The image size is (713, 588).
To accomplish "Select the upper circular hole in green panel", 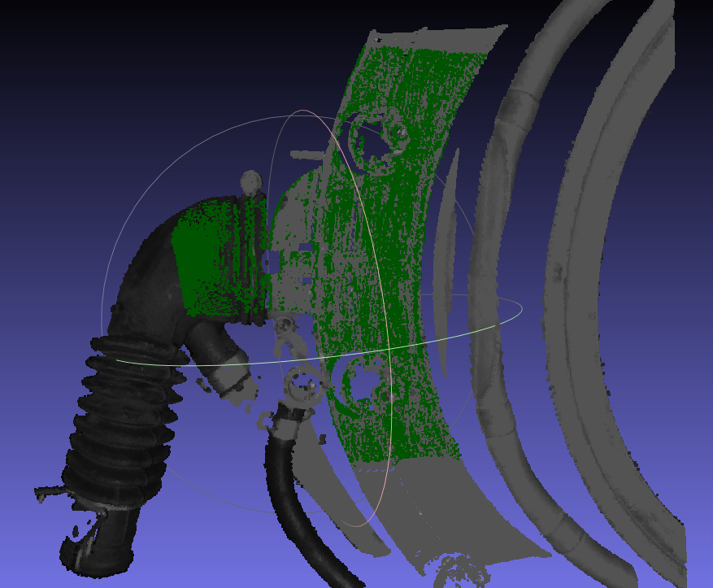I will 379,137.
